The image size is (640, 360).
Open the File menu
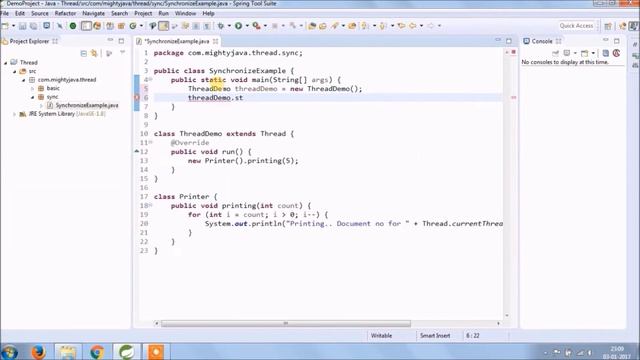click(4, 13)
